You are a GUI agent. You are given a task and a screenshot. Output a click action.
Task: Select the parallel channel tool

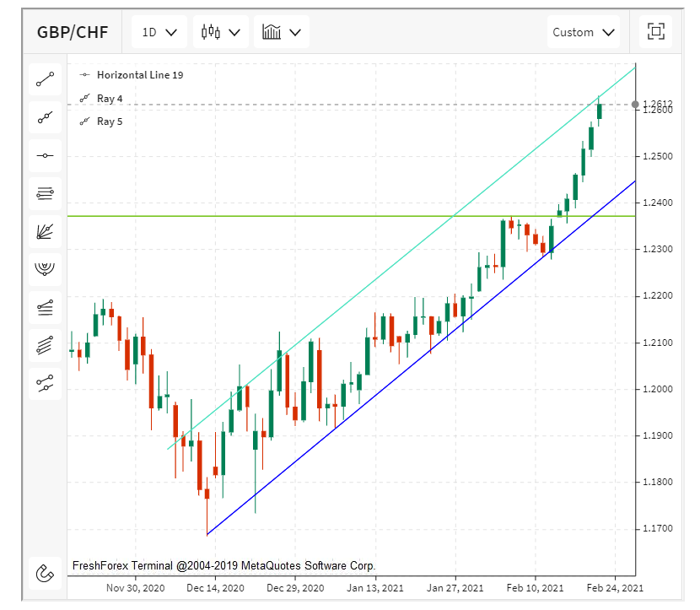pyautogui.click(x=45, y=345)
